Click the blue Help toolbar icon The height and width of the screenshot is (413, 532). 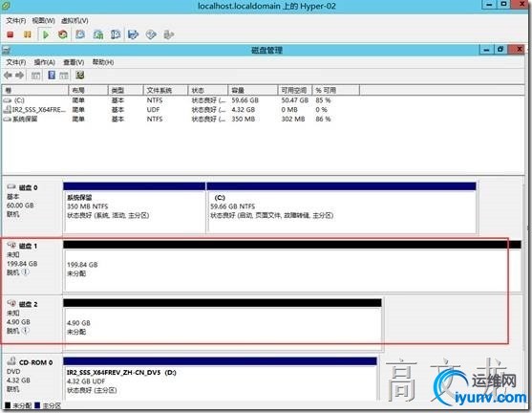(x=52, y=76)
